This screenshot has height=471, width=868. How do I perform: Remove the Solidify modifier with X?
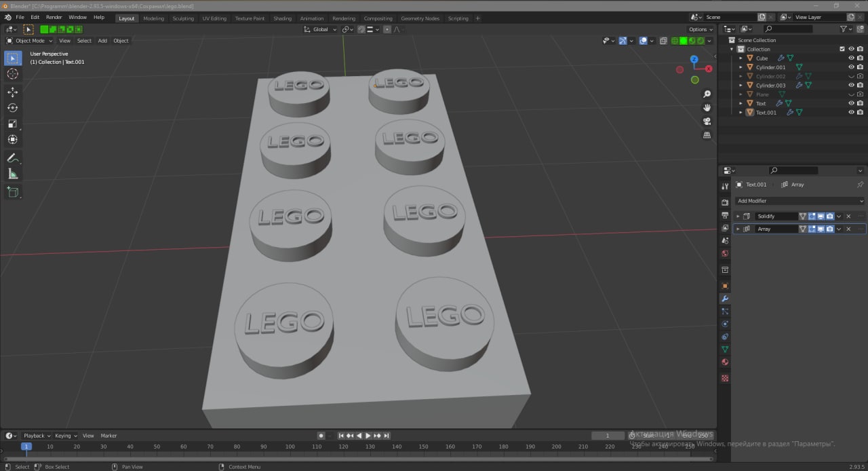pos(848,216)
